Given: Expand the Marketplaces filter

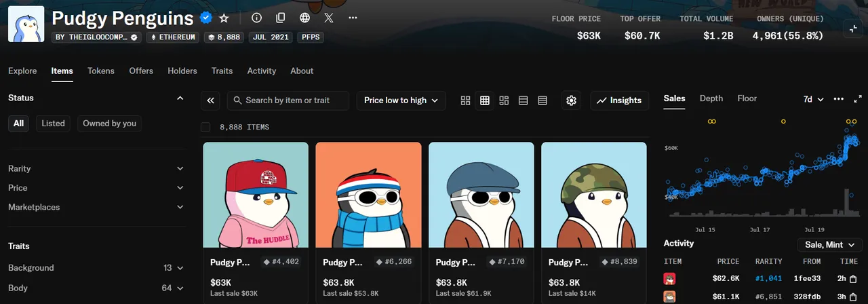Looking at the screenshot, I should pyautogui.click(x=96, y=207).
